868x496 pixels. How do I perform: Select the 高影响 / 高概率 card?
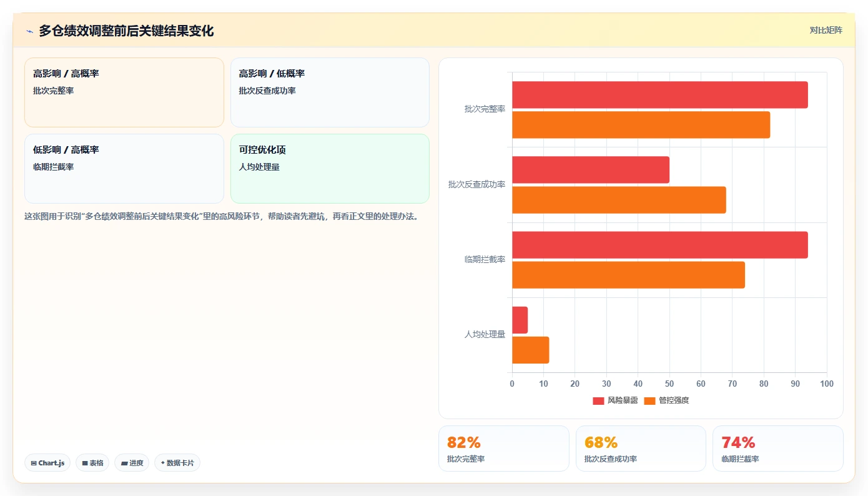pyautogui.click(x=124, y=92)
